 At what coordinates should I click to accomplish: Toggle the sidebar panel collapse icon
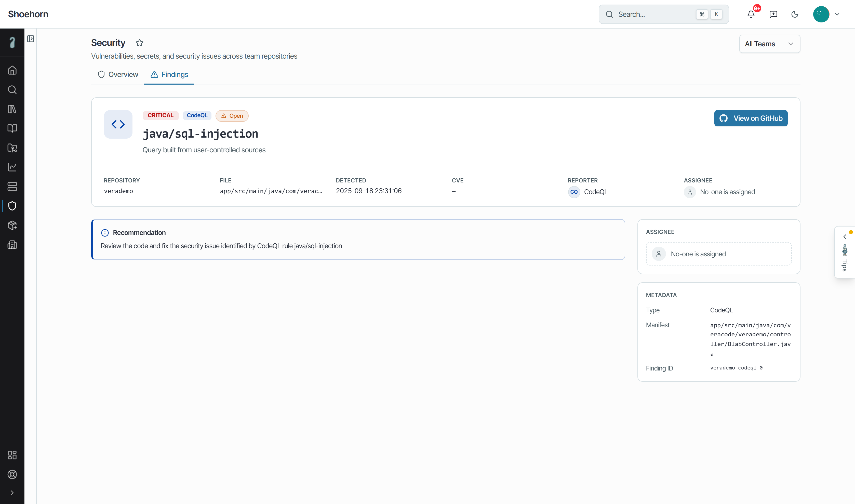tap(31, 39)
